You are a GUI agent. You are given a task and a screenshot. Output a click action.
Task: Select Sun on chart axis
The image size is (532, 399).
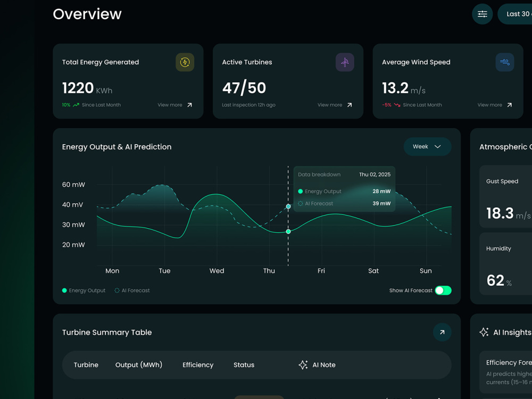pyautogui.click(x=426, y=271)
